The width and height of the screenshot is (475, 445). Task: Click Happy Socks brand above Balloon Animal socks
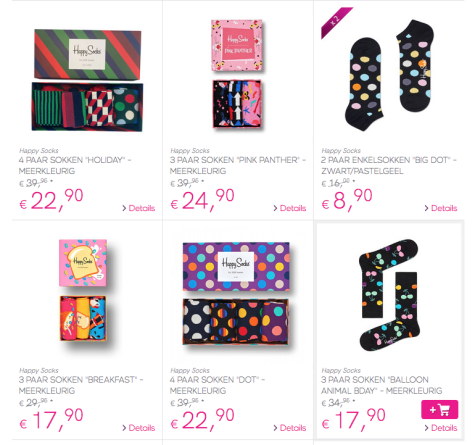(x=341, y=370)
